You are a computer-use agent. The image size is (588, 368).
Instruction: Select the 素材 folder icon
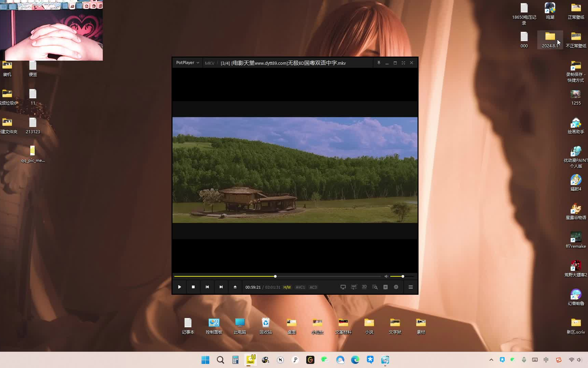[x=421, y=326]
